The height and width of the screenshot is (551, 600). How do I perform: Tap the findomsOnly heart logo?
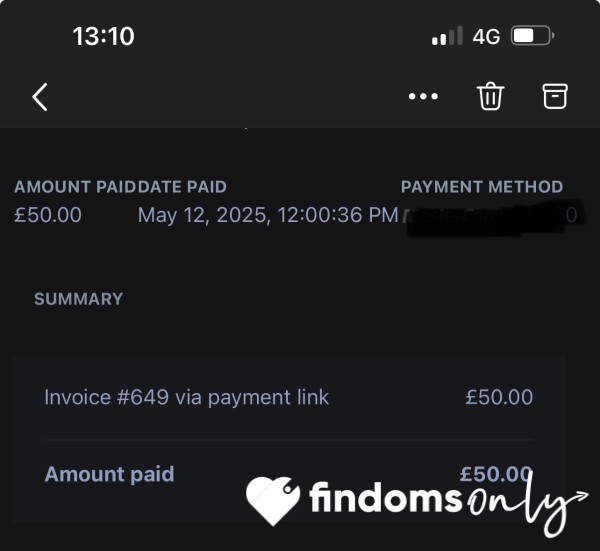[x=273, y=500]
